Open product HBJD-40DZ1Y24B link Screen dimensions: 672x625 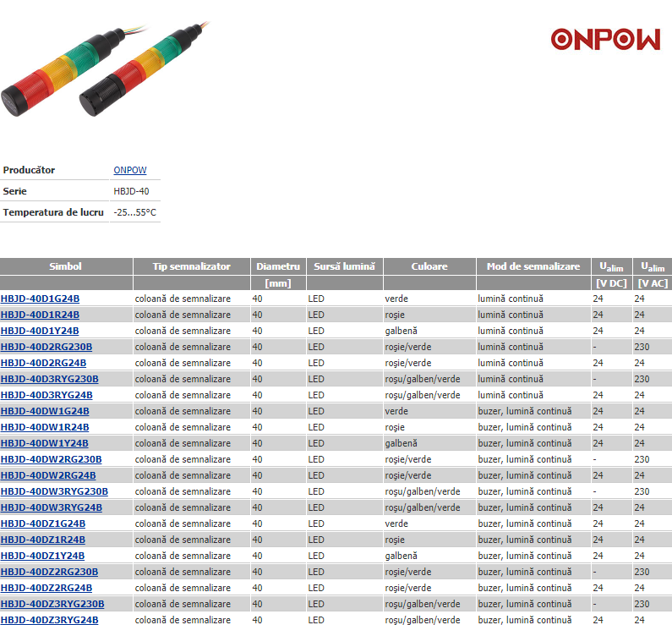(43, 556)
